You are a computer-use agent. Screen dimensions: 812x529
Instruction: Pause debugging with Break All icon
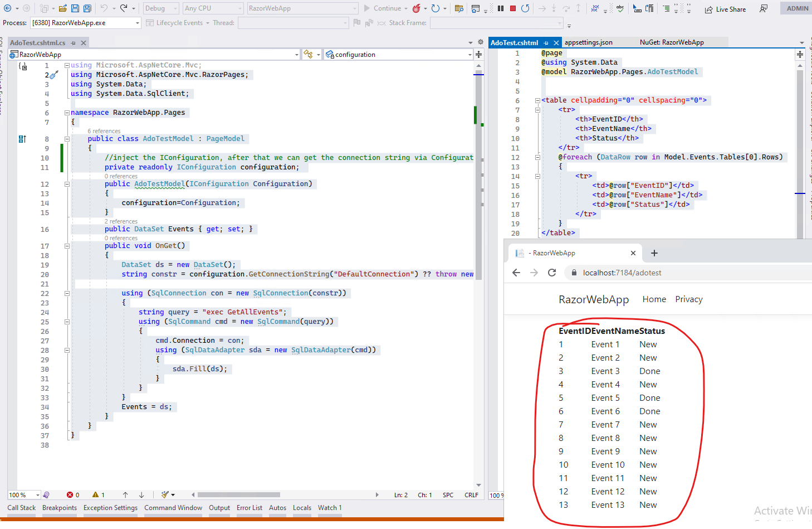tap(501, 8)
